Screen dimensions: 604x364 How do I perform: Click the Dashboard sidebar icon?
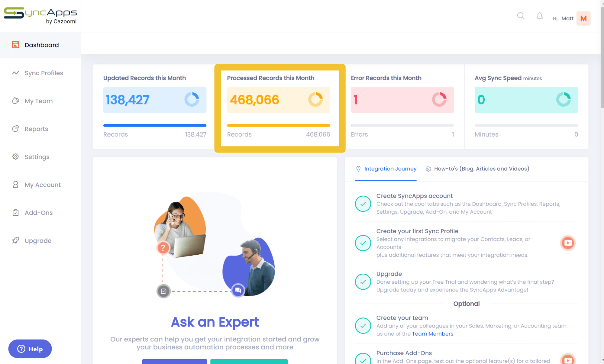tap(15, 44)
